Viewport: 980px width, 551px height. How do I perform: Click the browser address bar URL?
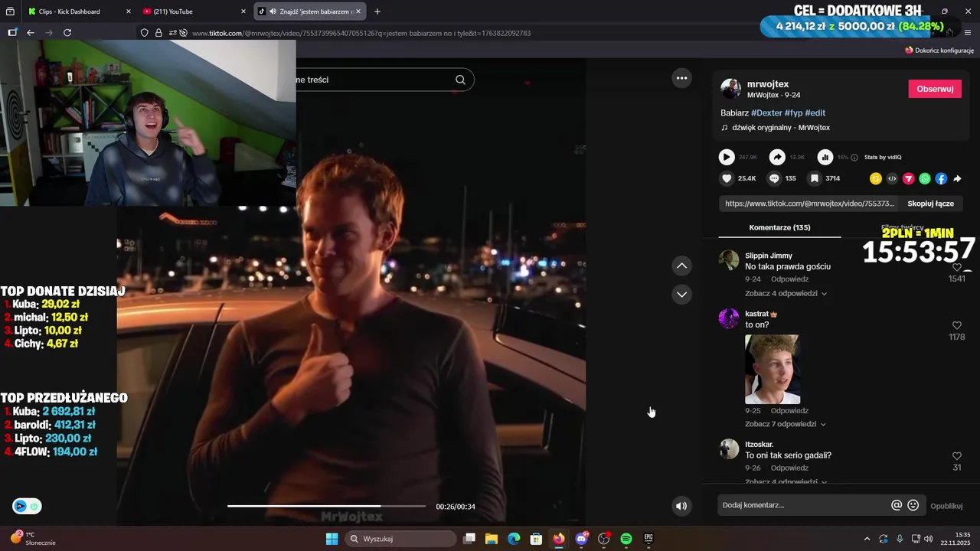tap(361, 33)
